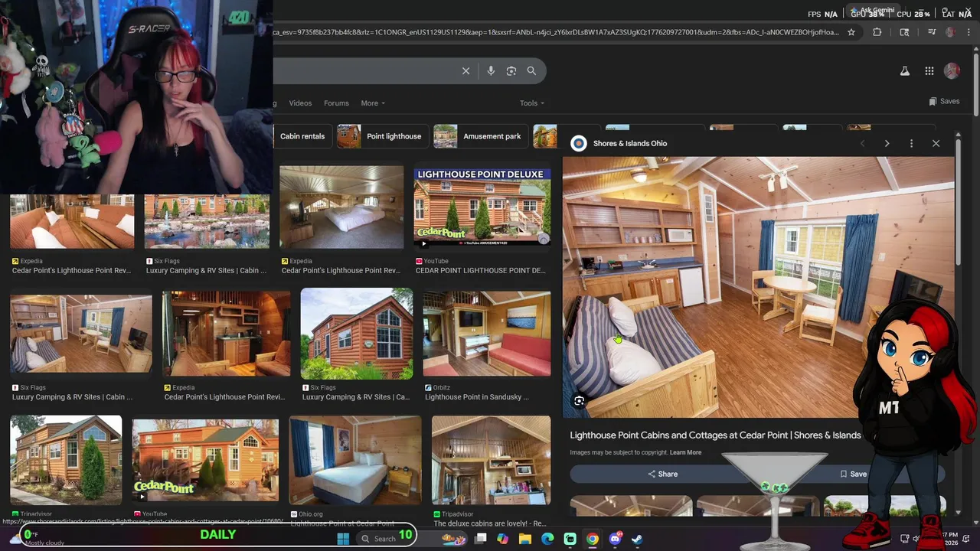The height and width of the screenshot is (551, 980).
Task: Open Tripadvisor cabin exterior thumbnail
Action: 66,460
